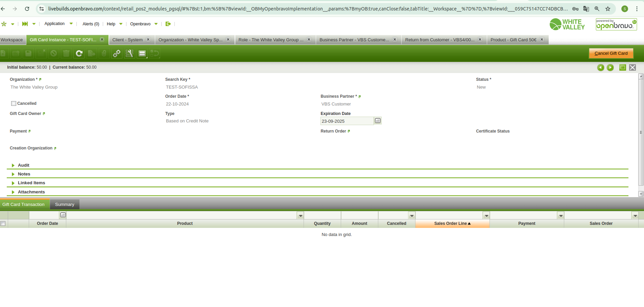The width and height of the screenshot is (644, 307).
Task: Click the grayed-out Insert Row icon
Action: click(16, 53)
